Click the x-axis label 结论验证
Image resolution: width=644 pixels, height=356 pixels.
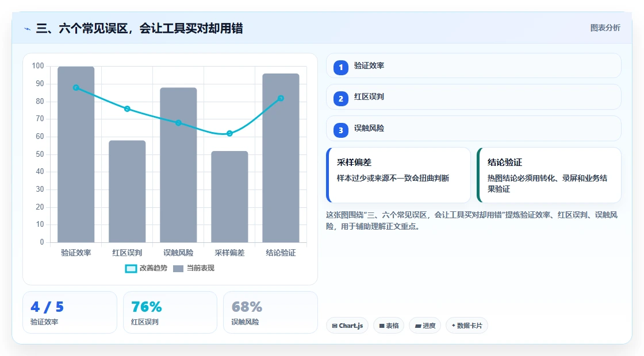click(x=281, y=253)
